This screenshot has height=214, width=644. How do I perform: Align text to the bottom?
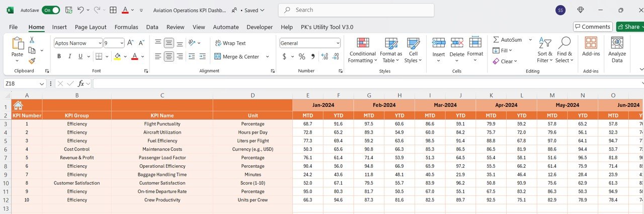[x=180, y=43]
